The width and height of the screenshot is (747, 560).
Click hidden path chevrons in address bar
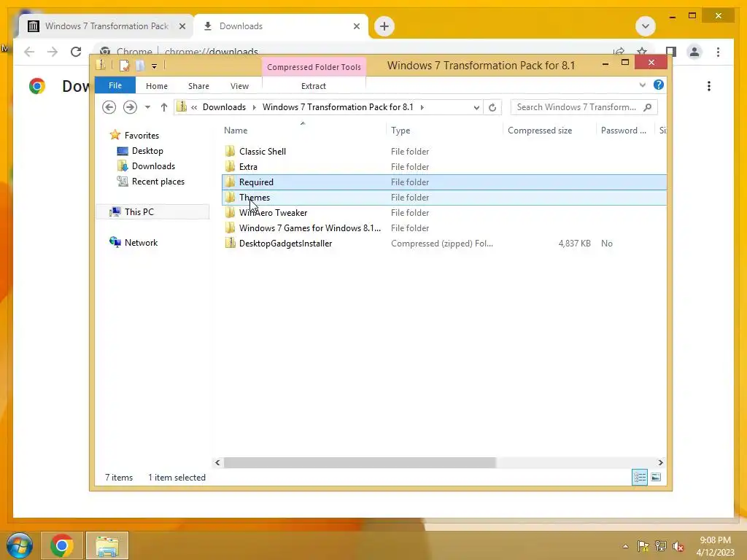(x=194, y=107)
